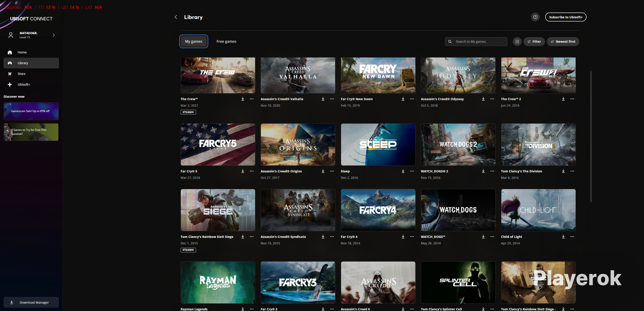The width and height of the screenshot is (644, 311).
Task: Click the Ubisoft Connect logo
Action: point(31,19)
